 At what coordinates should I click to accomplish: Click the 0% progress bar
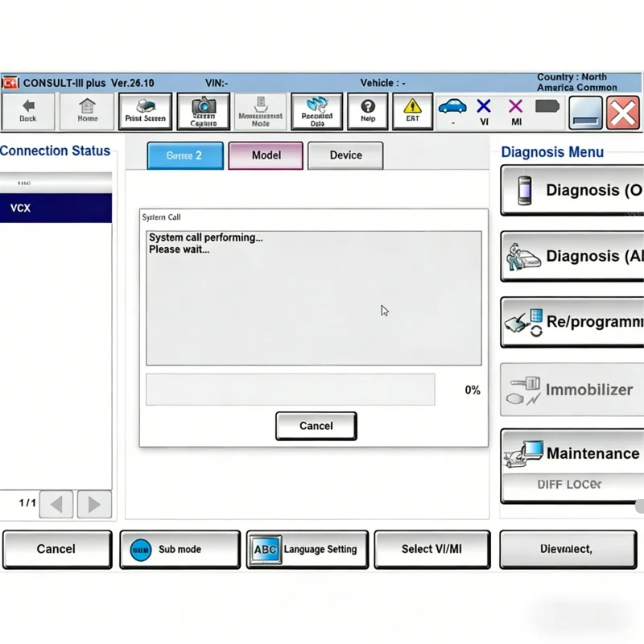pyautogui.click(x=291, y=390)
